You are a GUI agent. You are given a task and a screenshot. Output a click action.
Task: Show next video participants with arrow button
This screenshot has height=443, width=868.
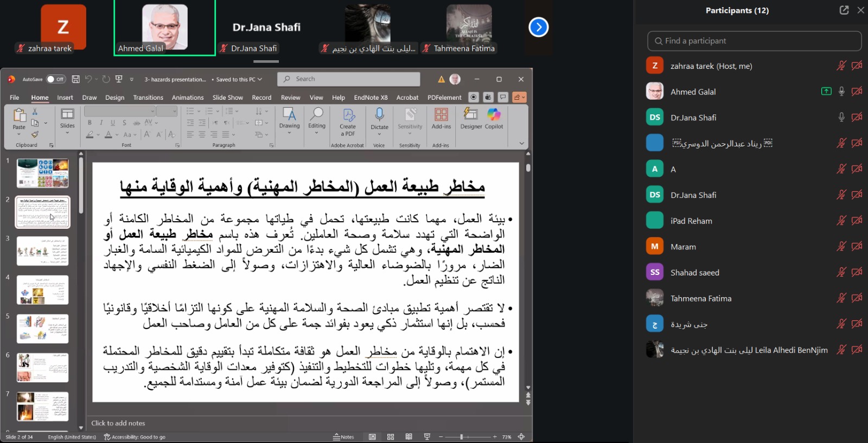(538, 27)
